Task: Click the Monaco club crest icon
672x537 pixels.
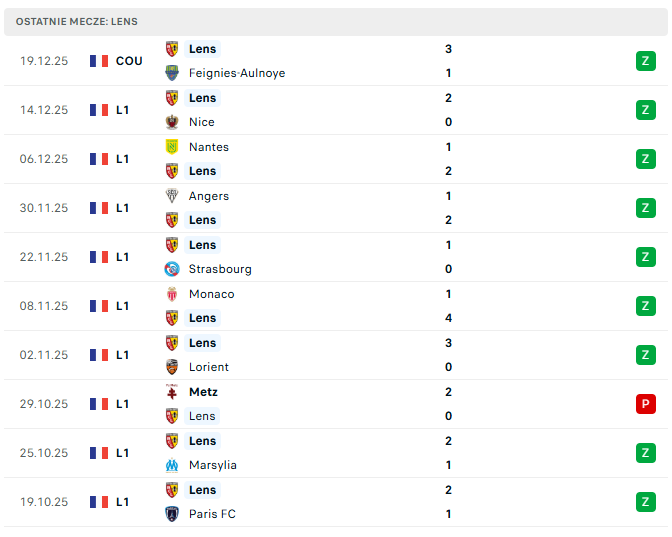Action: point(172,294)
